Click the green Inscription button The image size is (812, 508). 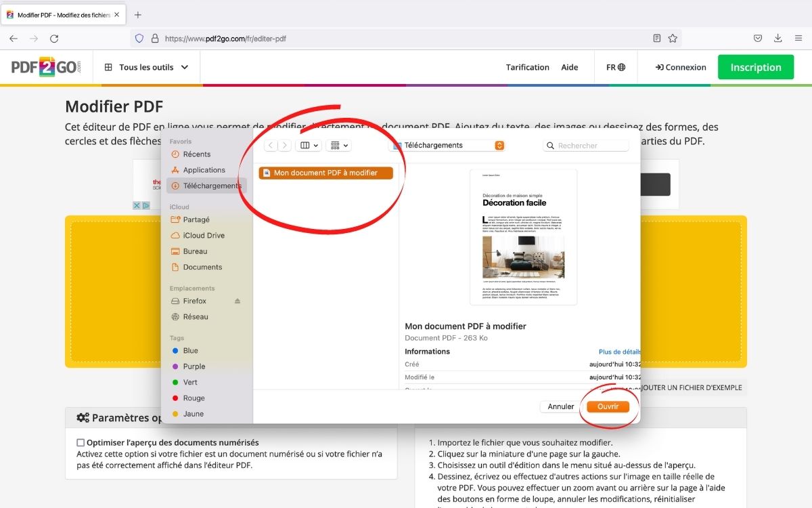coord(756,67)
